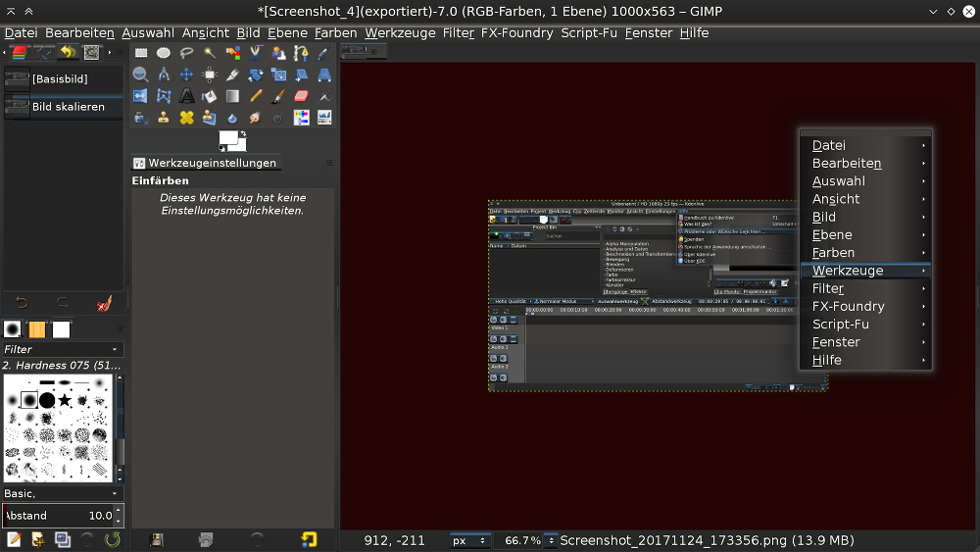
Task: Click the undo arrow in history panel
Action: [22, 303]
